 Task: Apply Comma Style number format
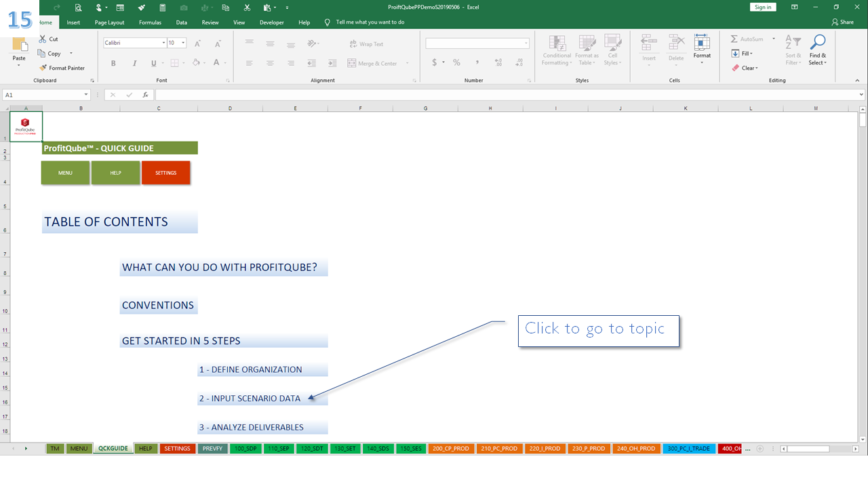coord(477,62)
